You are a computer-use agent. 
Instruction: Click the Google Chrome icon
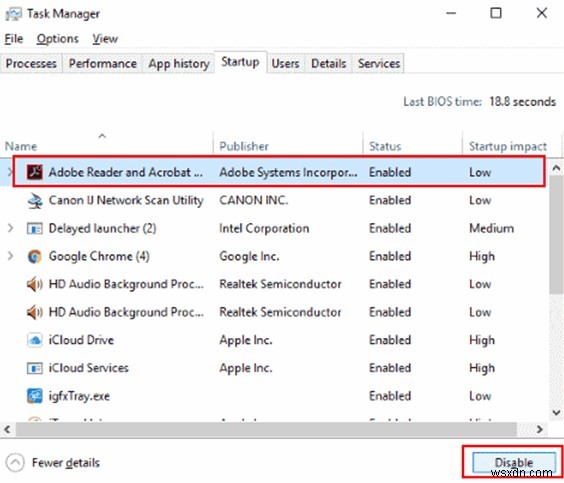(x=35, y=256)
